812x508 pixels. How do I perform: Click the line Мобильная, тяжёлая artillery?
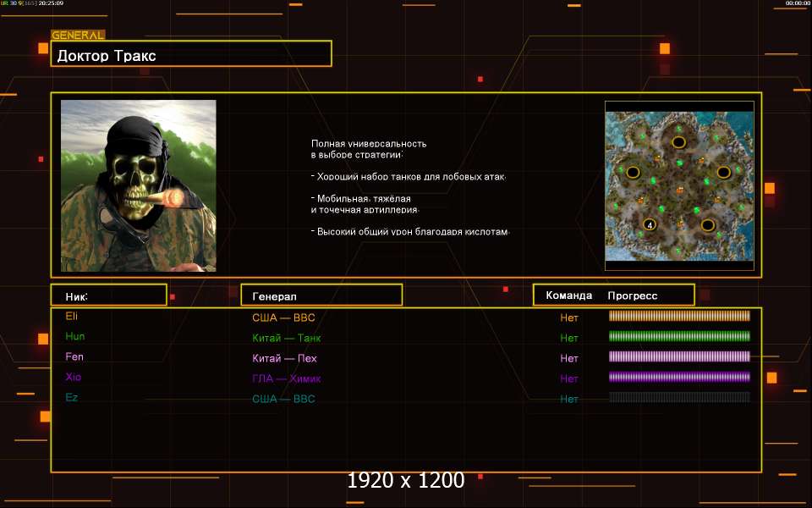point(361,198)
